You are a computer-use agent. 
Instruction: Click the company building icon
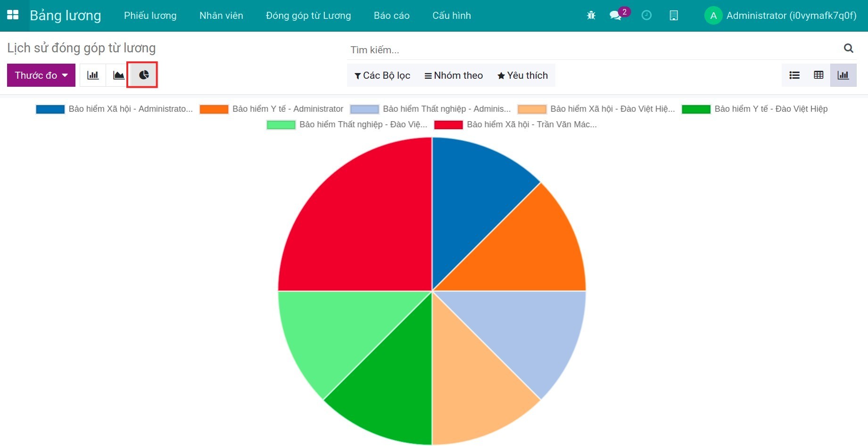click(674, 16)
